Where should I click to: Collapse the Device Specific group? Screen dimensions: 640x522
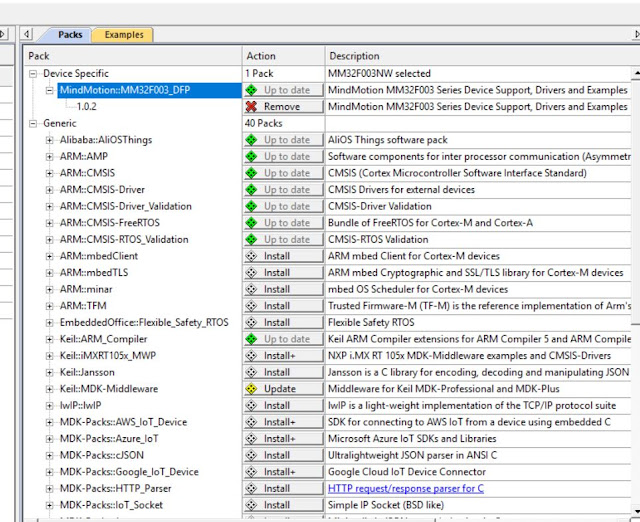pos(33,74)
